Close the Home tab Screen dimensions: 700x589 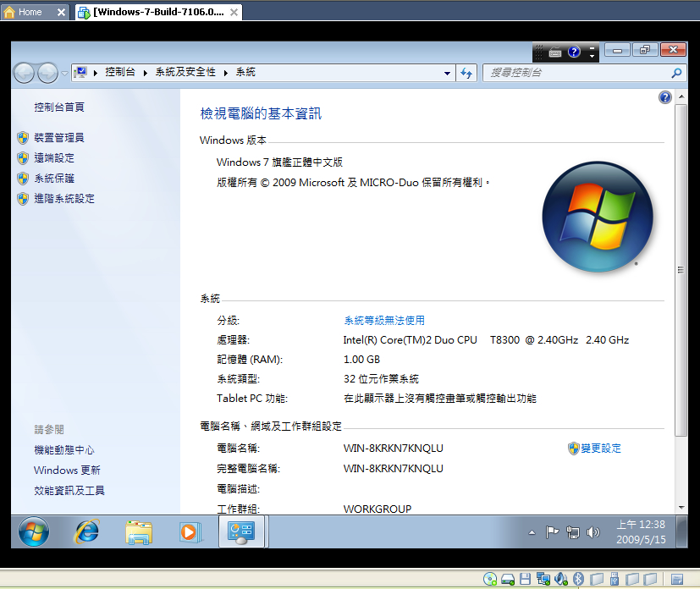[61, 13]
